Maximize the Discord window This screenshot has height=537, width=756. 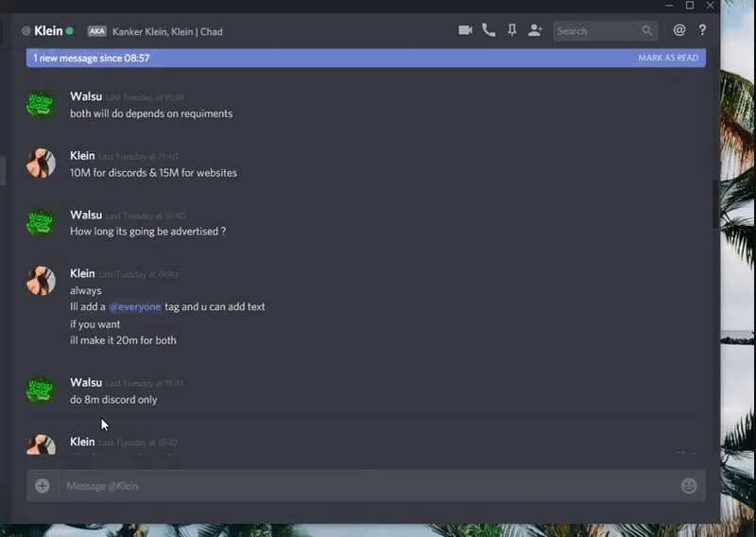coord(690,6)
